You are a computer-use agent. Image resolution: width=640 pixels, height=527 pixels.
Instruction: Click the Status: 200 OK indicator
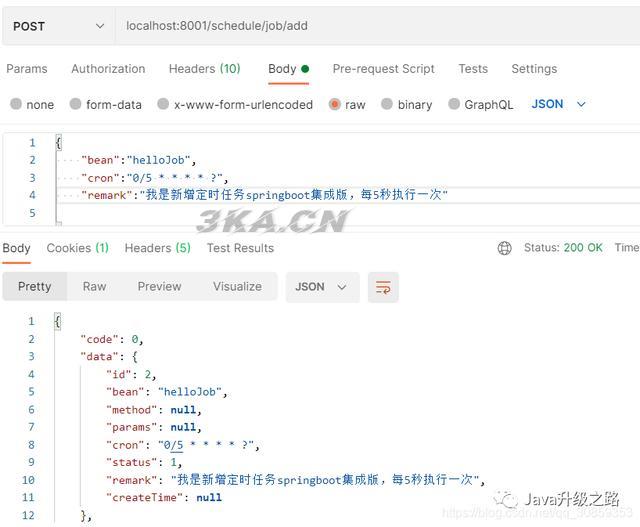pos(563,247)
